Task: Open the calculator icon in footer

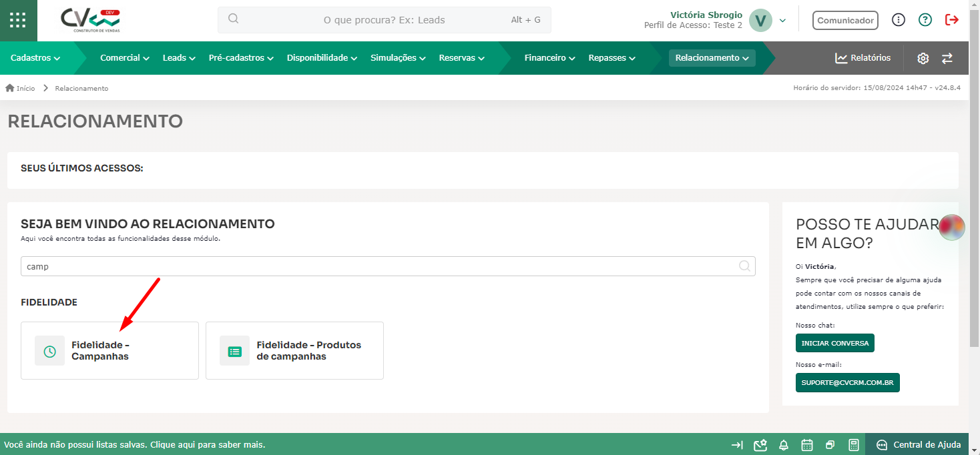Action: click(852, 445)
